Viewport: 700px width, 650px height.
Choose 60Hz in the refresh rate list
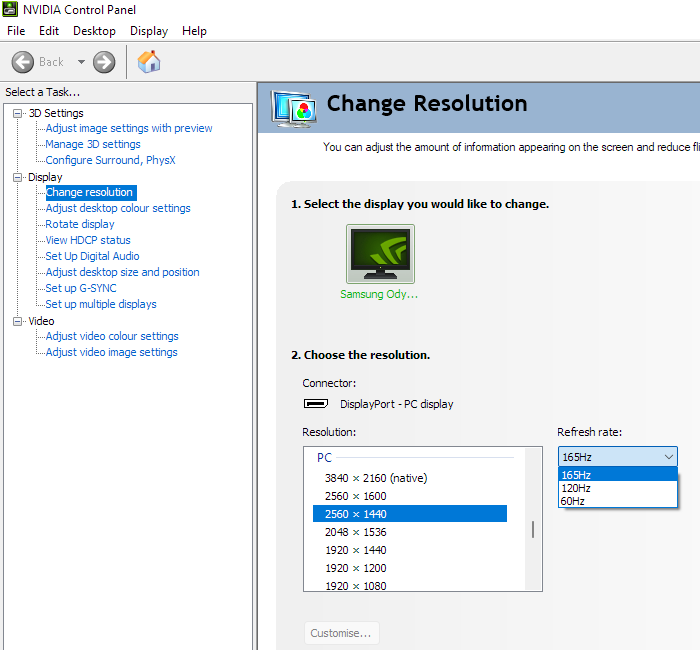point(617,501)
